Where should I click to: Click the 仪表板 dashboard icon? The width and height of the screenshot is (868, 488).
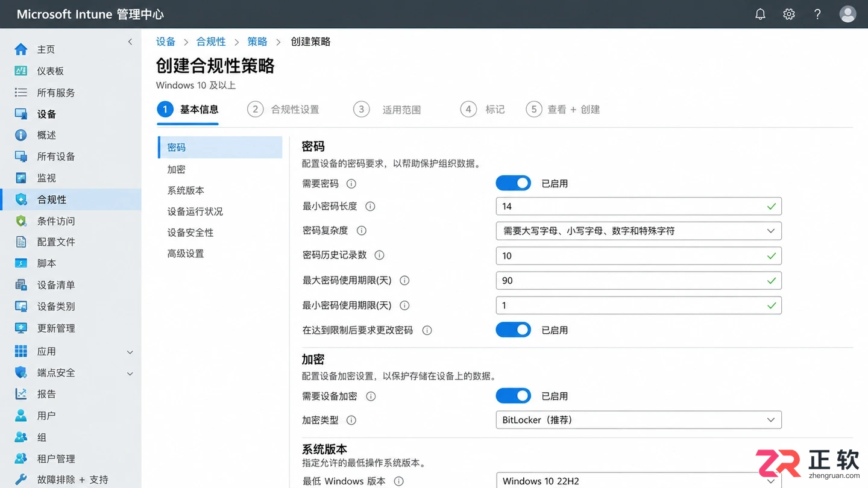coord(21,71)
